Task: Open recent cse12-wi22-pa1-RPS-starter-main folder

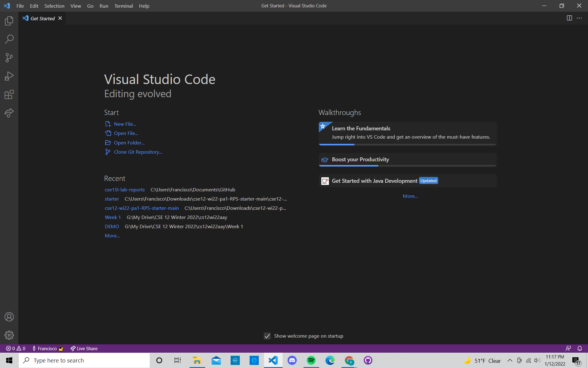Action: pos(142,208)
